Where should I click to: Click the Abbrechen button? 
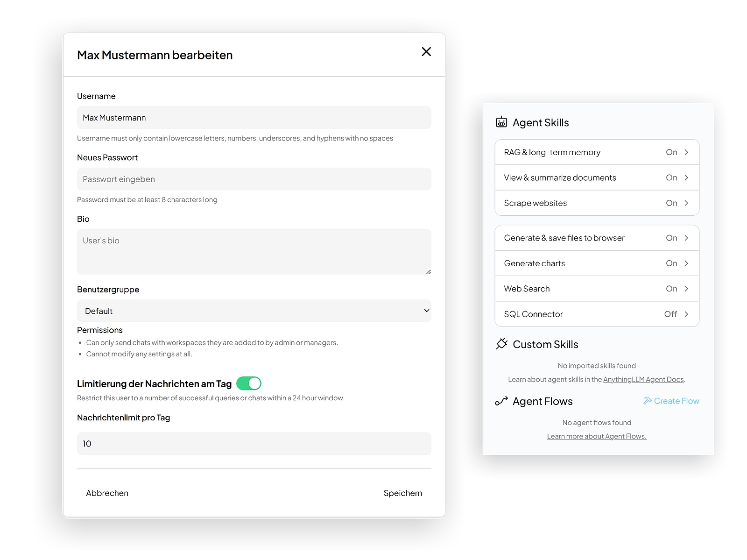(x=107, y=493)
